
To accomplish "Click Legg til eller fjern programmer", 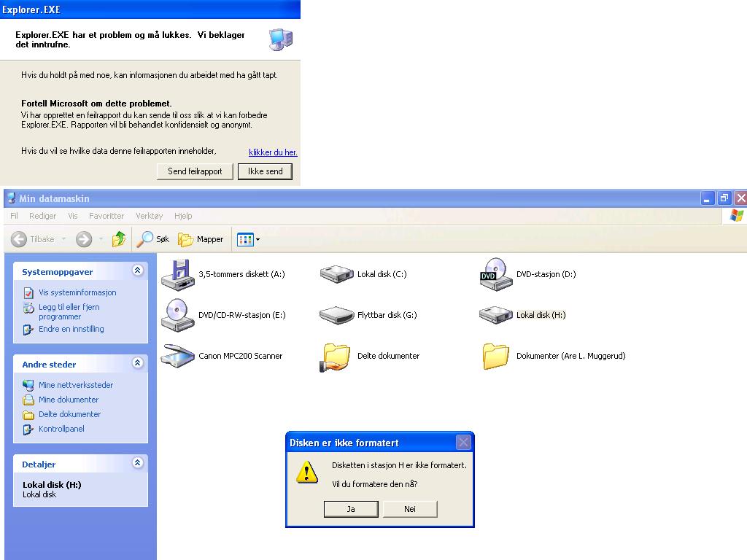I will pyautogui.click(x=69, y=312).
